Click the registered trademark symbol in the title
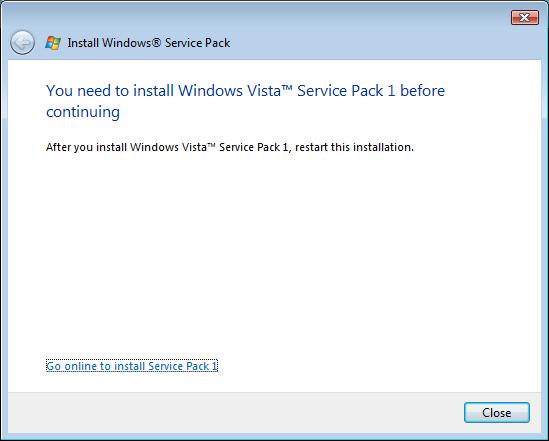 (157, 43)
